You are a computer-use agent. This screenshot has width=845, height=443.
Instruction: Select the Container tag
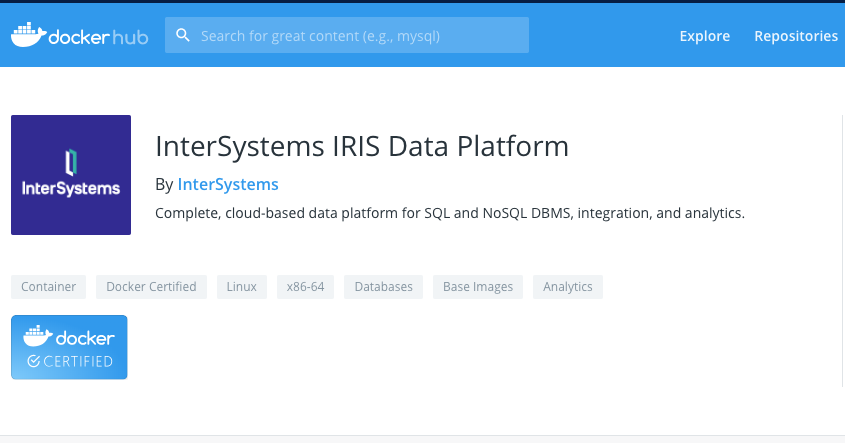pos(49,287)
